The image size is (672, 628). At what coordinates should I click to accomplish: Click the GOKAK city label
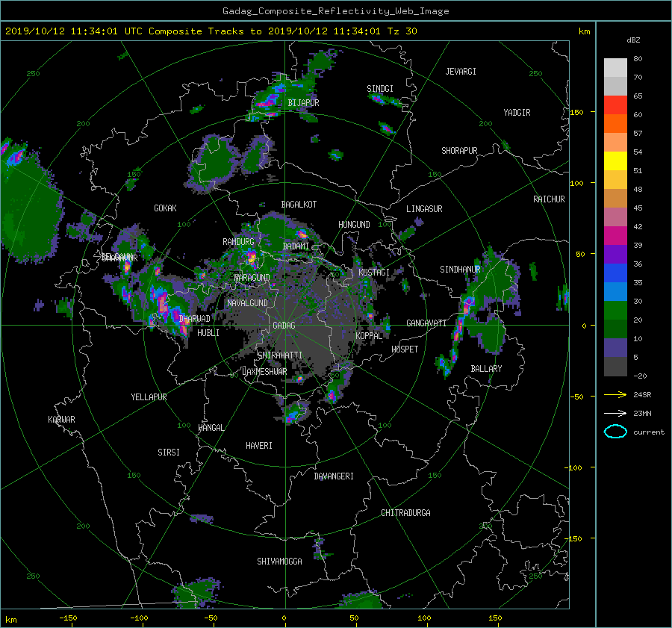[x=165, y=208]
